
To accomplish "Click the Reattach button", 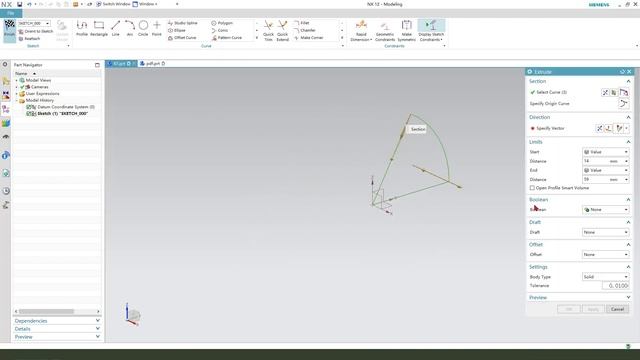I will pyautogui.click(x=29, y=38).
